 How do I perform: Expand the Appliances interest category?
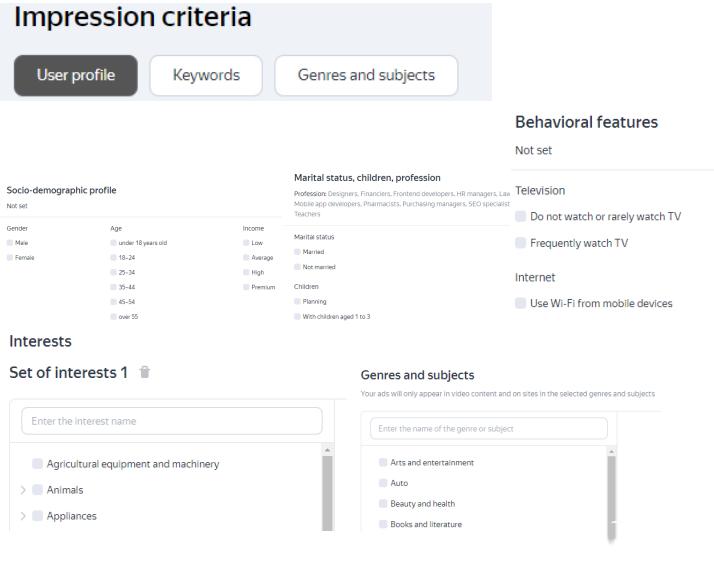23,516
